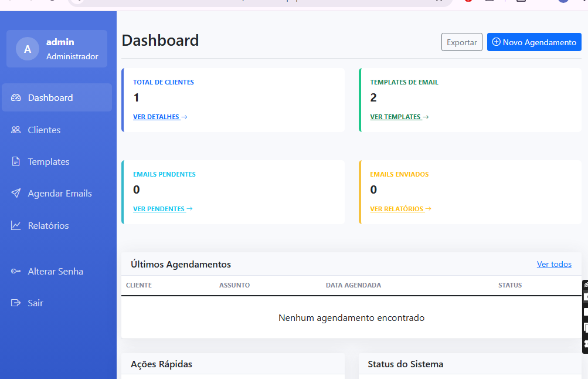Viewport: 588px width, 379px height.
Task: Open the Clientes menu item
Action: (44, 130)
